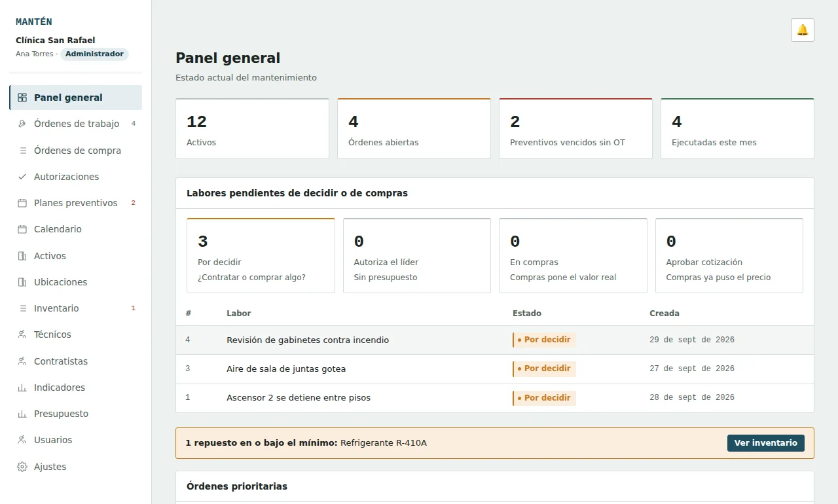The height and width of the screenshot is (504, 838).
Task: Click the Clínica San Rafael name
Action: point(56,41)
